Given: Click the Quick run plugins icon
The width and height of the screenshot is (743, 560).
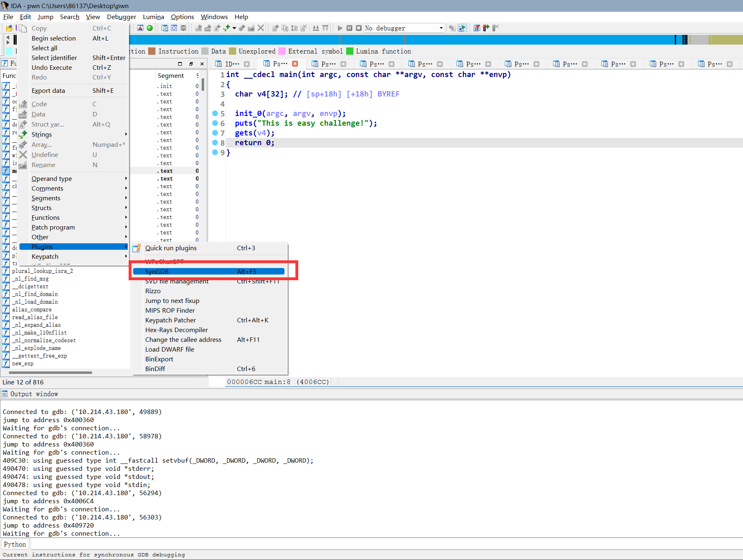Looking at the screenshot, I should pos(137,248).
